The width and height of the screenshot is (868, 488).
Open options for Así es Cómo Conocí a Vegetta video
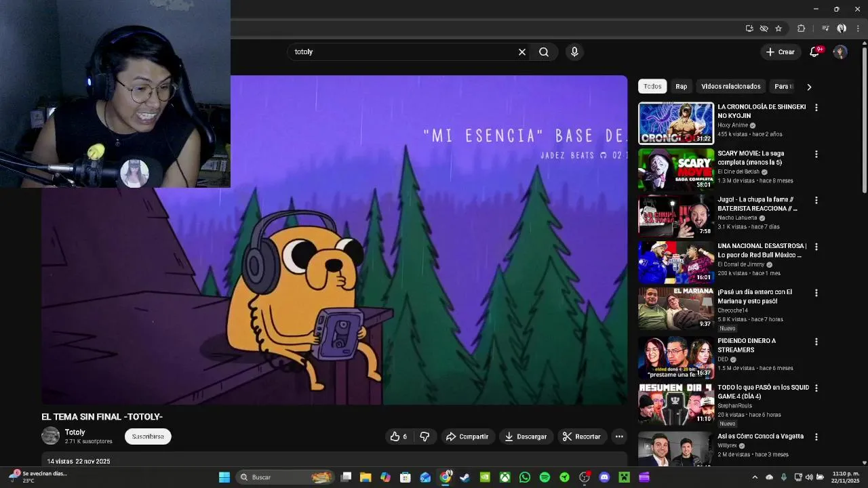point(816,437)
